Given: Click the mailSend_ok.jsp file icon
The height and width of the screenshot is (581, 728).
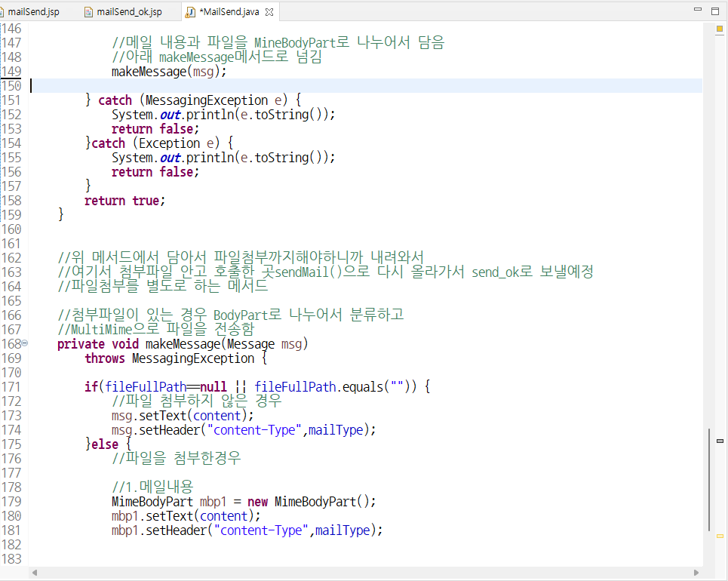Looking at the screenshot, I should coord(88,12).
